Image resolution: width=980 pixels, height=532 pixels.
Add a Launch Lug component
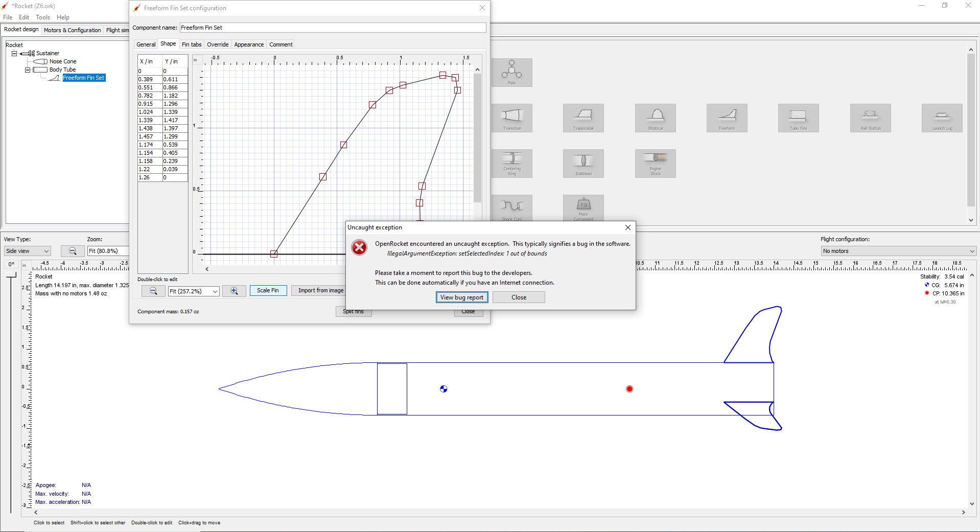click(x=942, y=118)
